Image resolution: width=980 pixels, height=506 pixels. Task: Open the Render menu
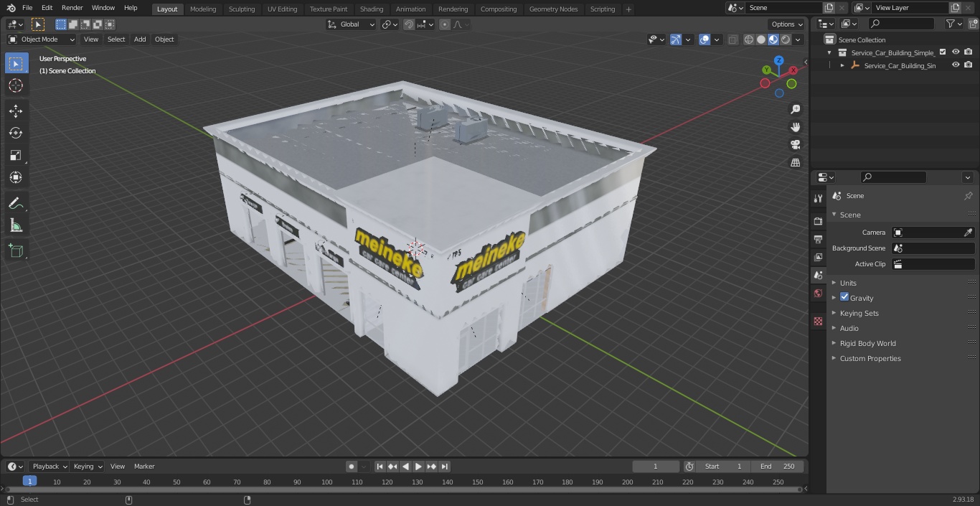72,8
